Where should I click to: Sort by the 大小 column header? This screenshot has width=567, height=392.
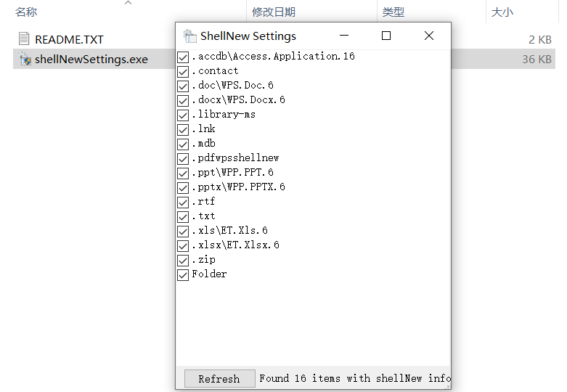tap(502, 12)
